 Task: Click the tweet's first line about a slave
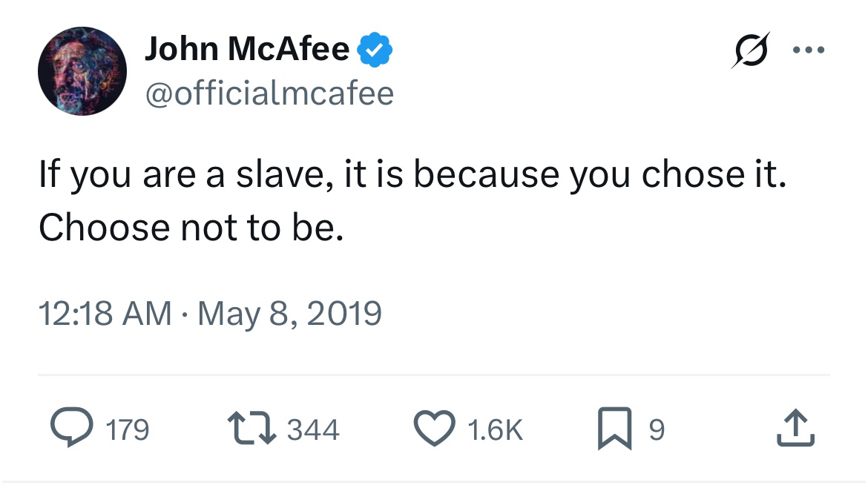click(x=411, y=175)
